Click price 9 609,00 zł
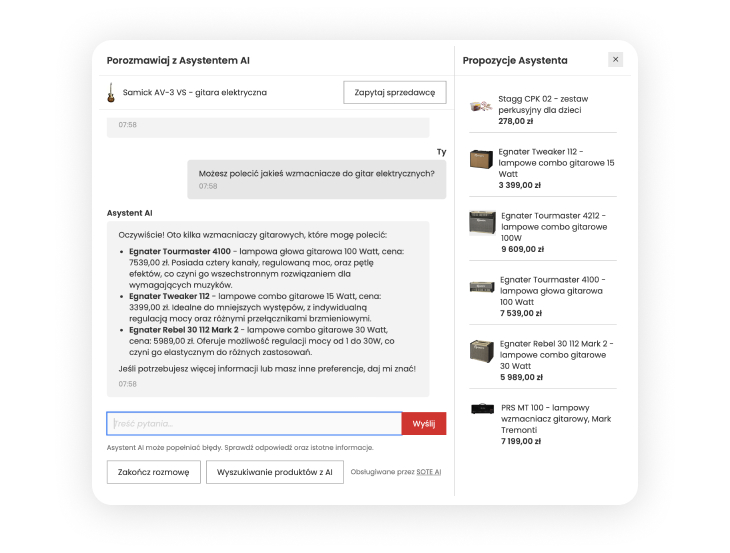The image size is (730, 553). coord(522,249)
